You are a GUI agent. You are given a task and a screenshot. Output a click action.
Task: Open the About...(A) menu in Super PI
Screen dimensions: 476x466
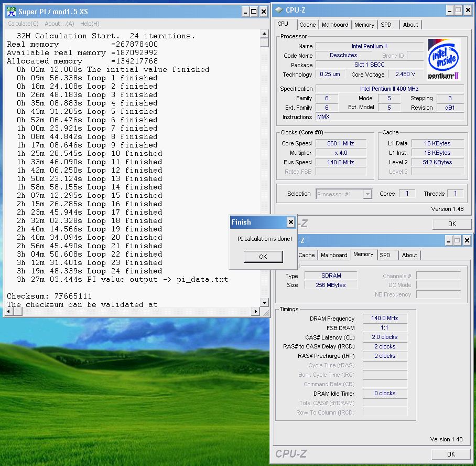59,24
